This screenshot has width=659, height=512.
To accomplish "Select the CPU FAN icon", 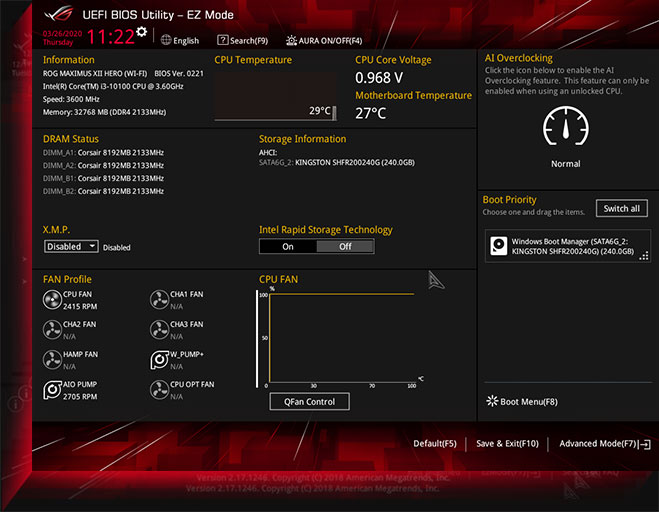I will [x=52, y=300].
